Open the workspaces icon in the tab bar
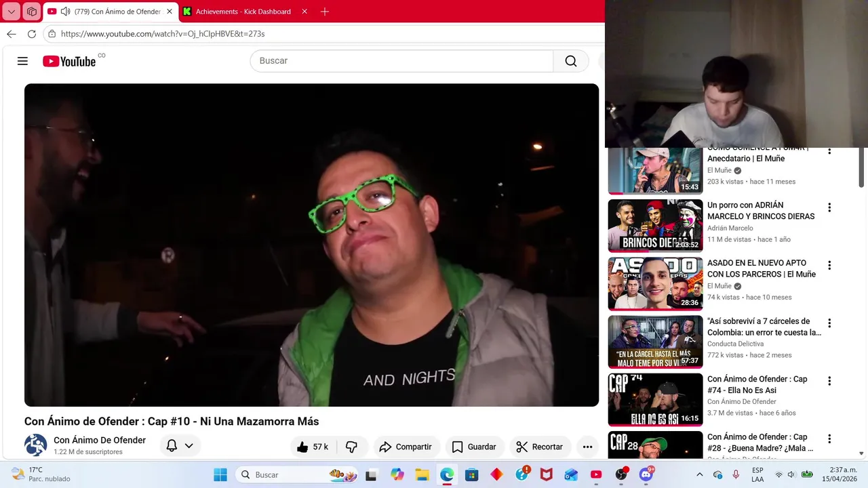868x488 pixels. 32,12
